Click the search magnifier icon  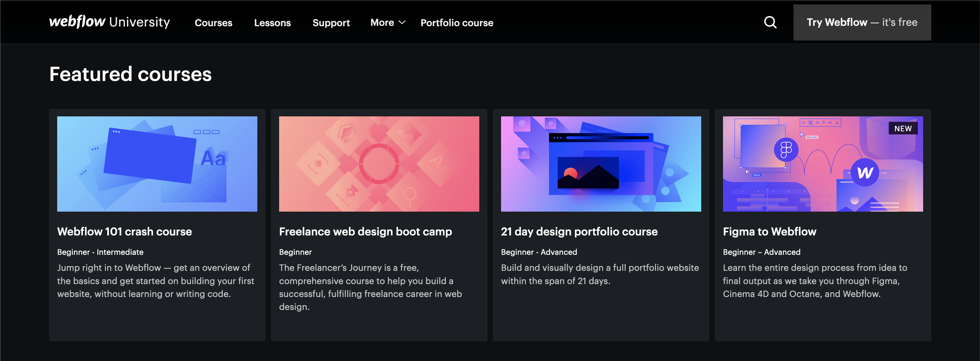pos(770,22)
